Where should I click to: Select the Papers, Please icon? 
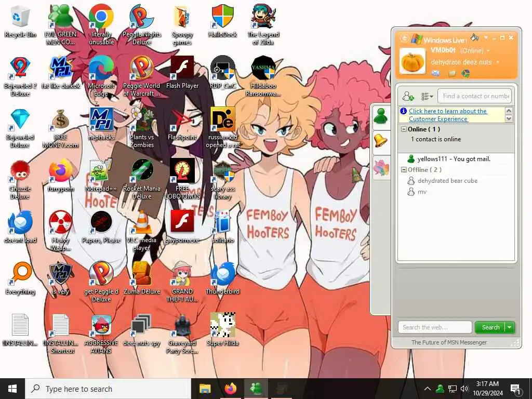(101, 227)
